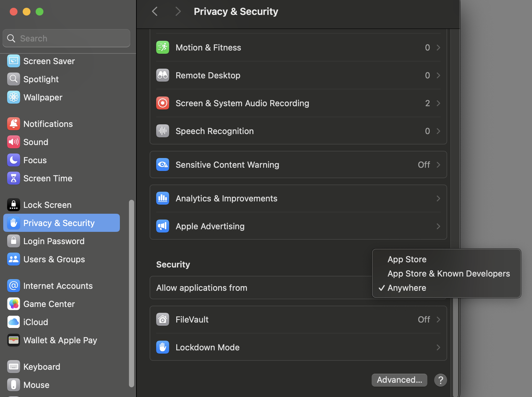The height and width of the screenshot is (397, 532).
Task: Open Keyboard icon in sidebar
Action: click(14, 367)
